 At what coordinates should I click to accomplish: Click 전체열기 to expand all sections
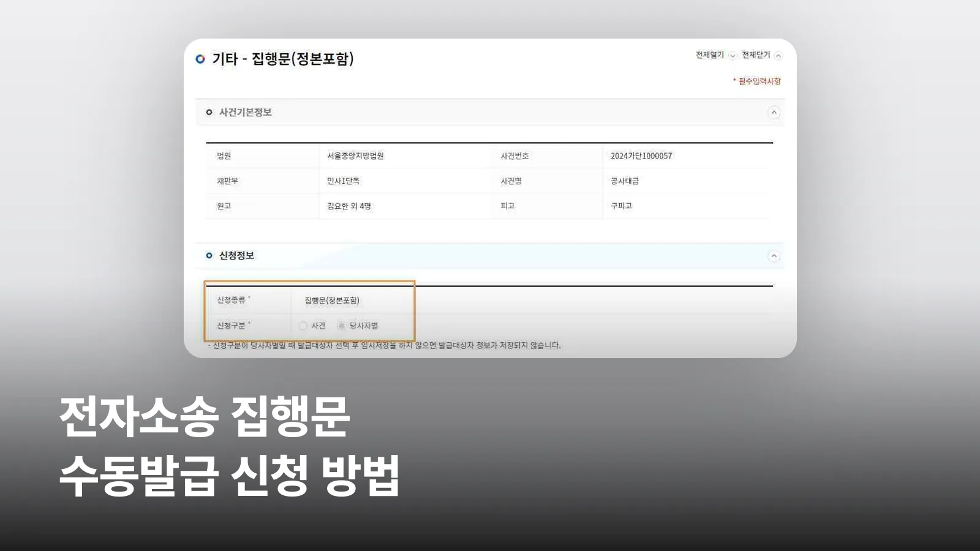pyautogui.click(x=715, y=55)
